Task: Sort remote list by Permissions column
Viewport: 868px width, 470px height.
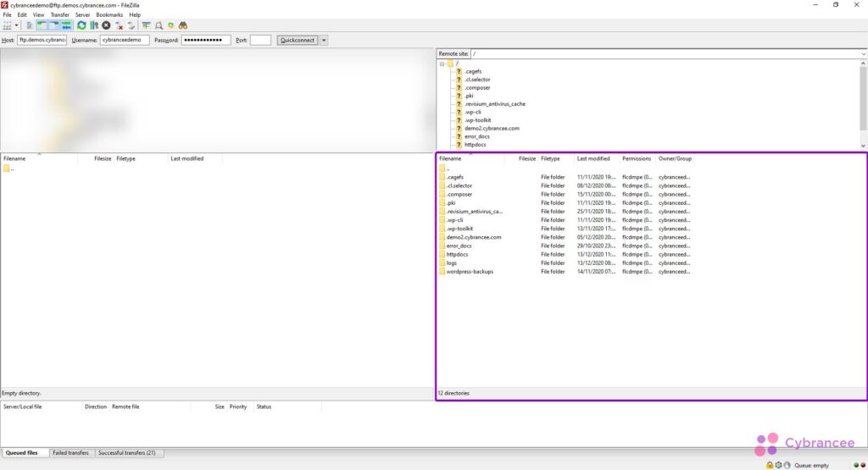Action: pos(637,158)
